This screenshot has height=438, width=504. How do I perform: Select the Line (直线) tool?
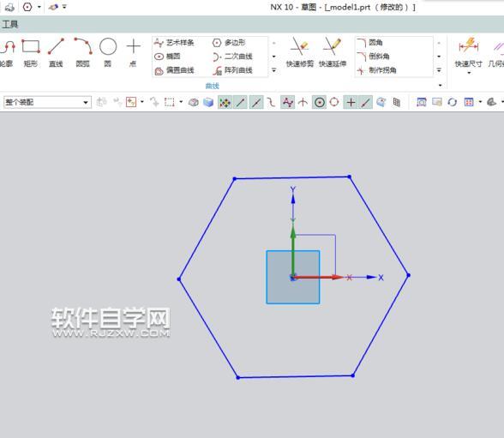tap(56, 52)
